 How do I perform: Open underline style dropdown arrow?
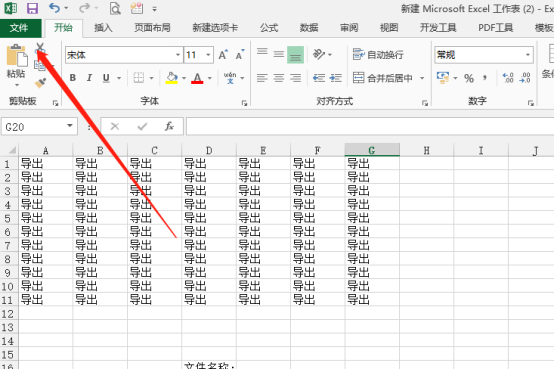tap(119, 78)
